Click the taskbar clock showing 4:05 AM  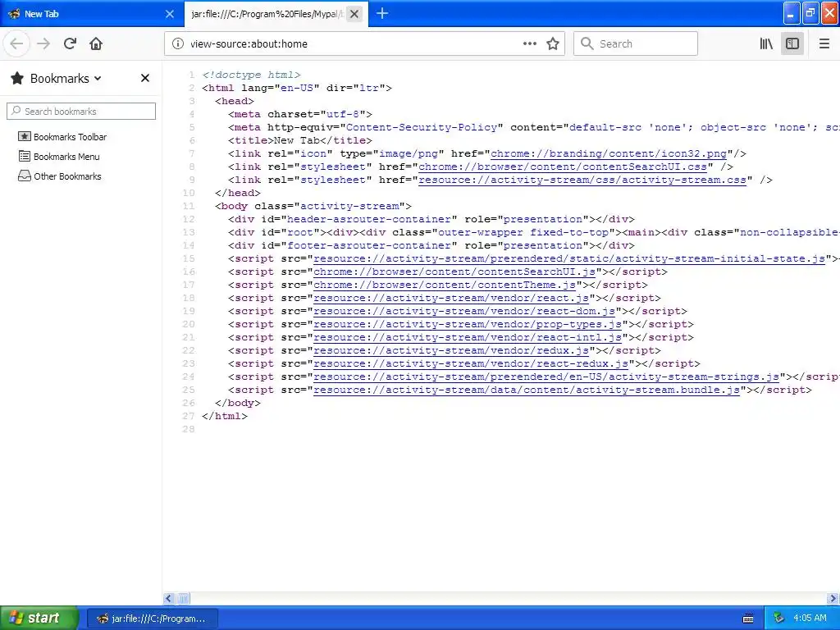tap(810, 618)
